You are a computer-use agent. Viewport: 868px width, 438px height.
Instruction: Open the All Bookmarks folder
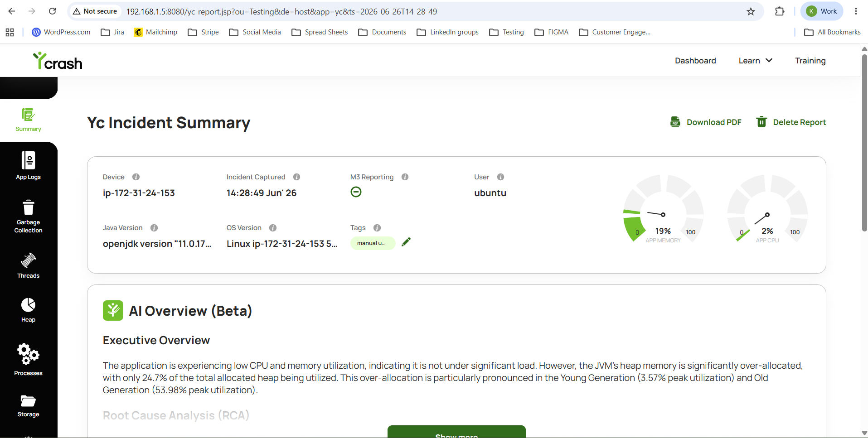pos(832,32)
